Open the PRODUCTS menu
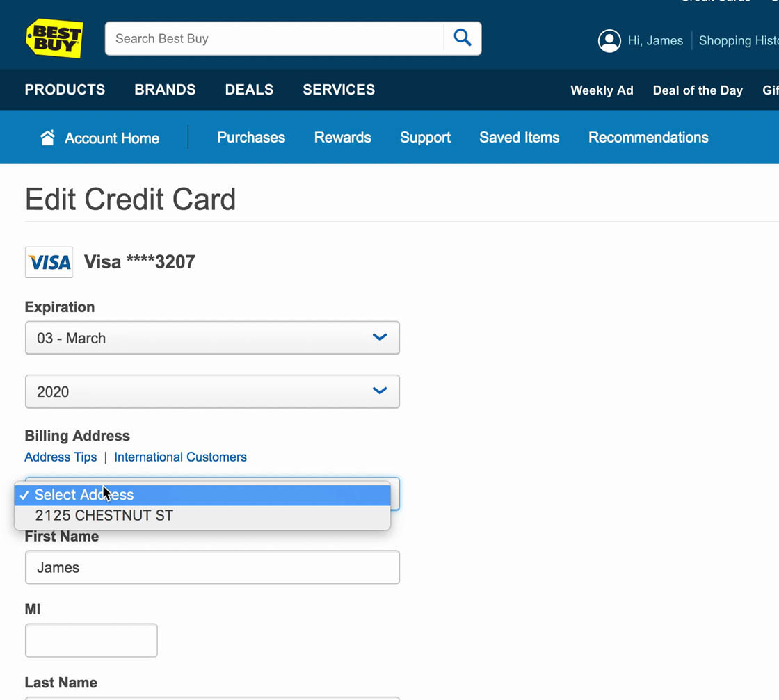 (x=65, y=90)
